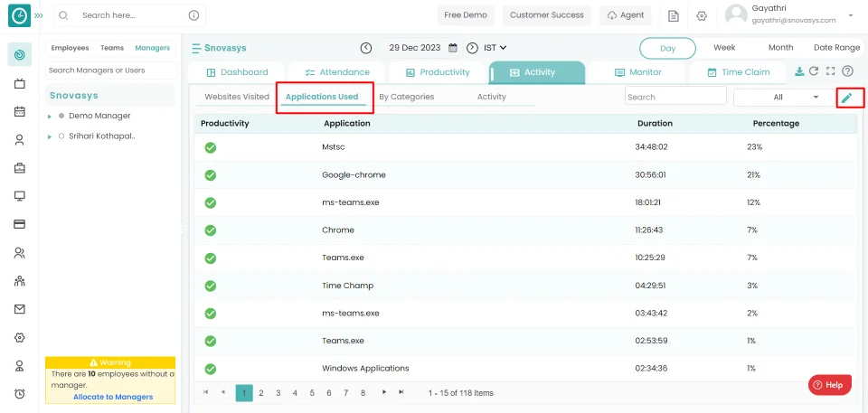
Task: Open the alarm clock icon in sidebar
Action: [19, 394]
